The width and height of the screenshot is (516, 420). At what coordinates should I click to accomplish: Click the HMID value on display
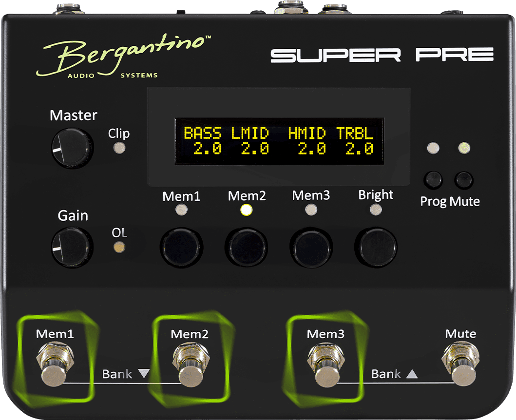[312, 149]
